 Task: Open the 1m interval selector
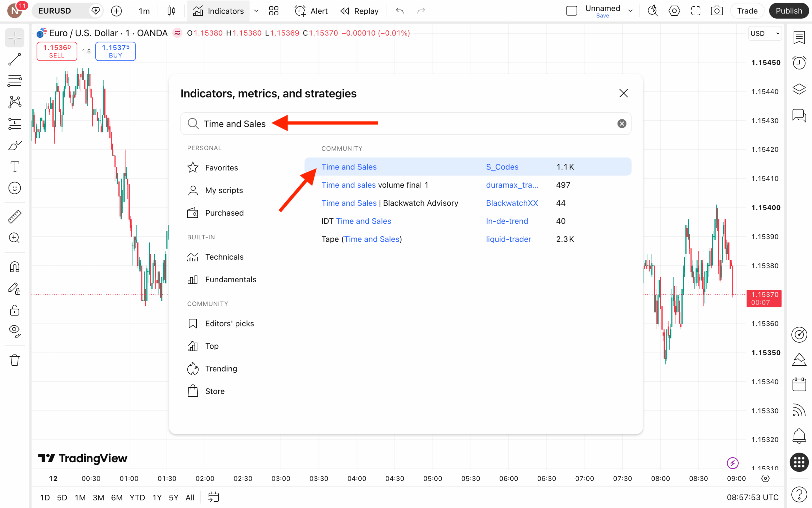pyautogui.click(x=144, y=11)
